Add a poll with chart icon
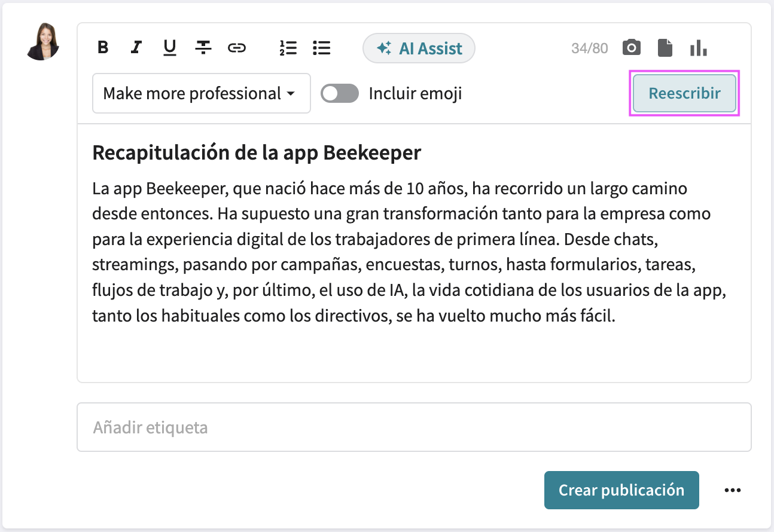The height and width of the screenshot is (532, 774). pos(698,48)
